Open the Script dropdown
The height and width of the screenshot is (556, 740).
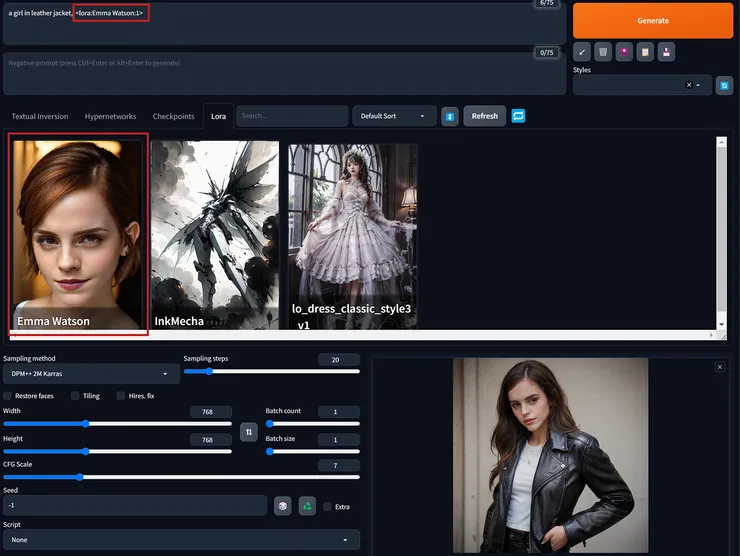click(180, 540)
